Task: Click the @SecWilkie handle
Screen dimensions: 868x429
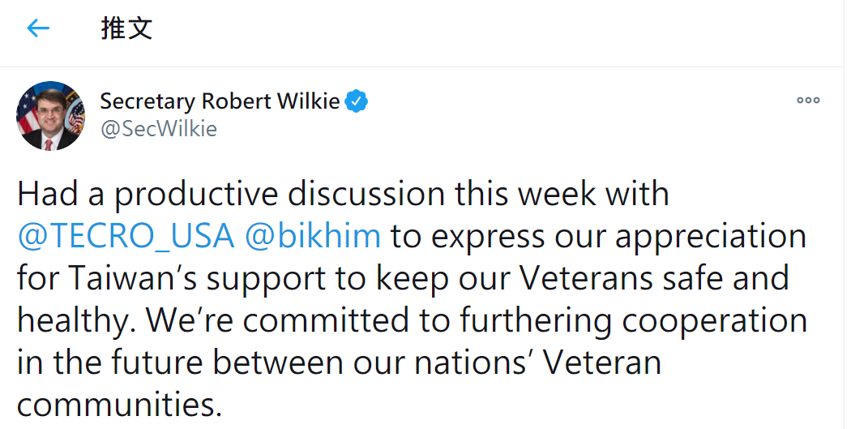Action: pyautogui.click(x=158, y=129)
